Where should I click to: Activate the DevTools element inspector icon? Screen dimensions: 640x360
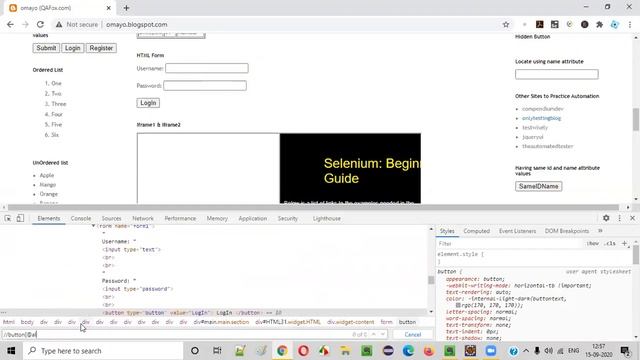[x=8, y=218]
